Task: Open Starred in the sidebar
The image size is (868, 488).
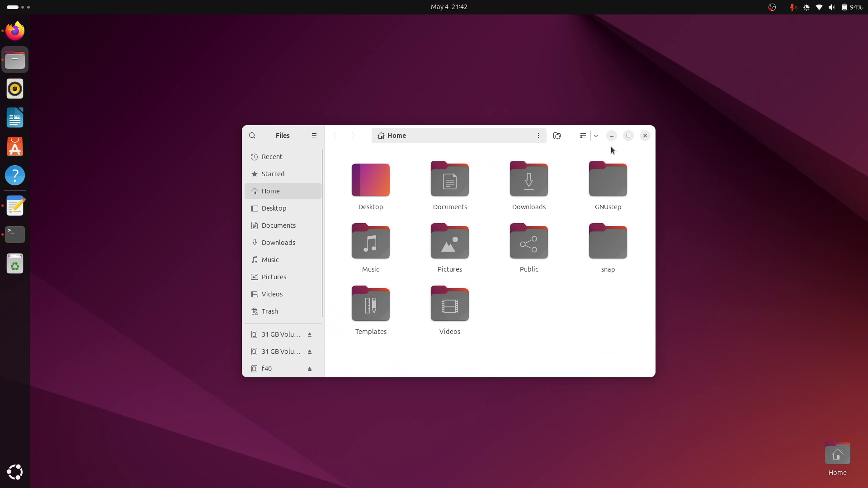Action: 283,174
